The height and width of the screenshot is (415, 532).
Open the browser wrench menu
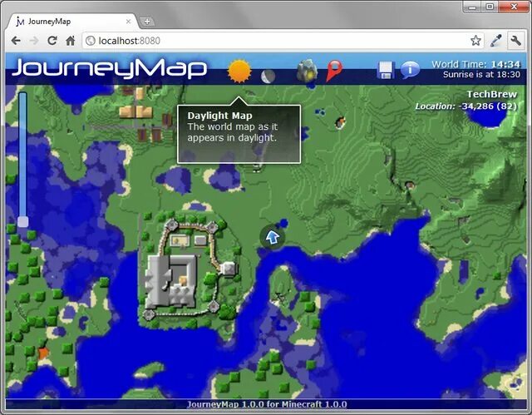click(515, 41)
